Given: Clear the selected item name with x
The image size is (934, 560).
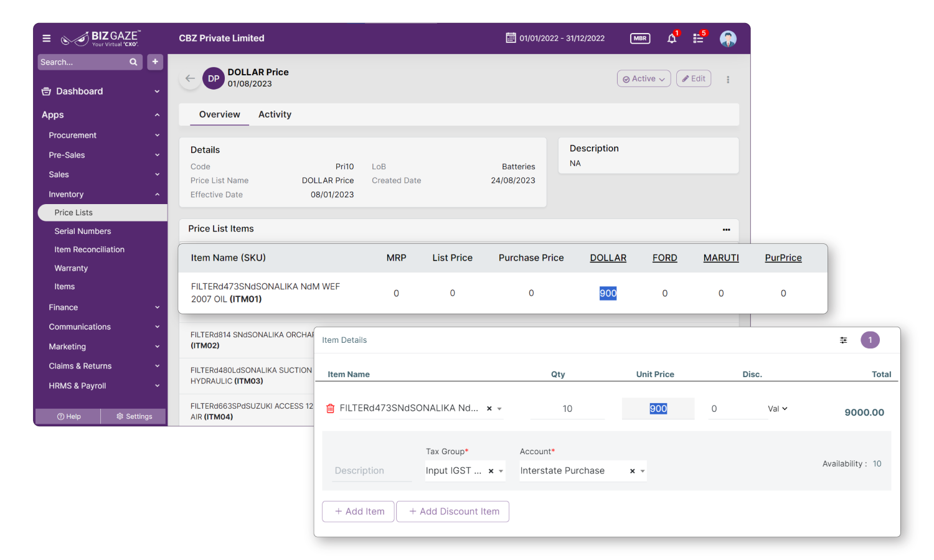Looking at the screenshot, I should pos(489,409).
